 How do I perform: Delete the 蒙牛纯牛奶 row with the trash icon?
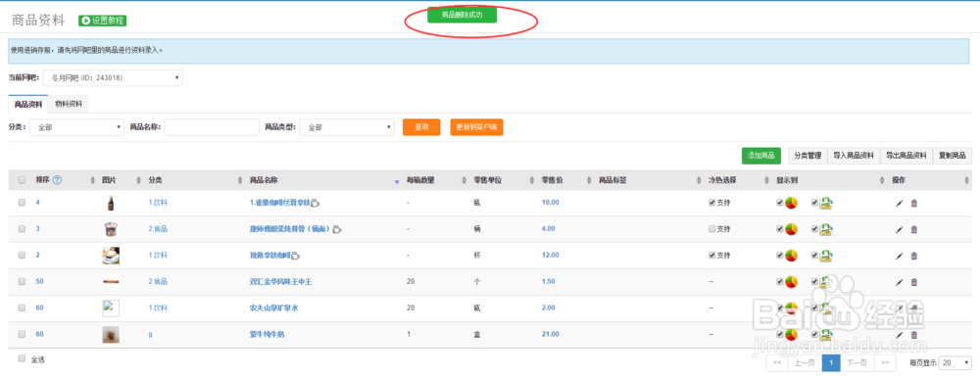click(913, 335)
